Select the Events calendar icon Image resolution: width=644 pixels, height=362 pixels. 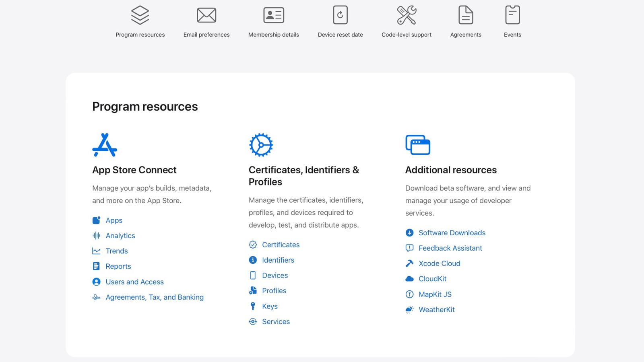[512, 14]
